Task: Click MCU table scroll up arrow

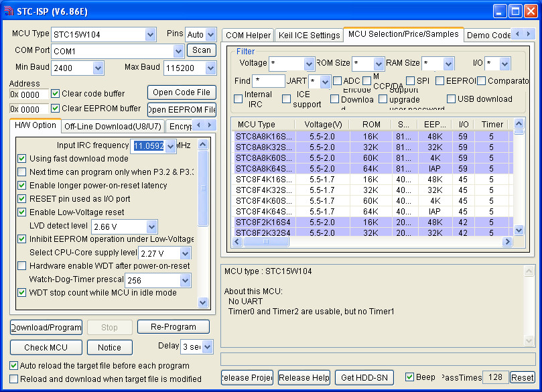Action: (x=519, y=123)
